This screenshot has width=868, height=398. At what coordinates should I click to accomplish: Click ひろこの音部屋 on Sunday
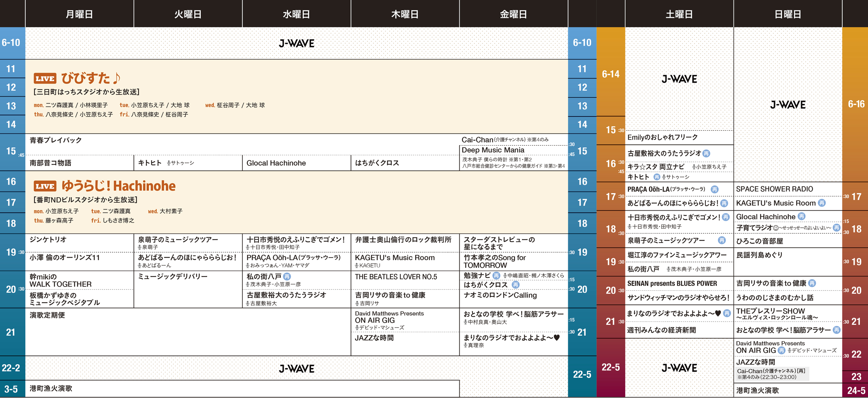[x=760, y=241]
